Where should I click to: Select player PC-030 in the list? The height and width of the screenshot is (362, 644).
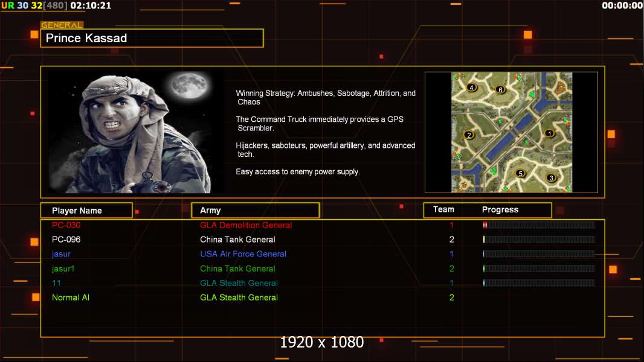click(66, 225)
